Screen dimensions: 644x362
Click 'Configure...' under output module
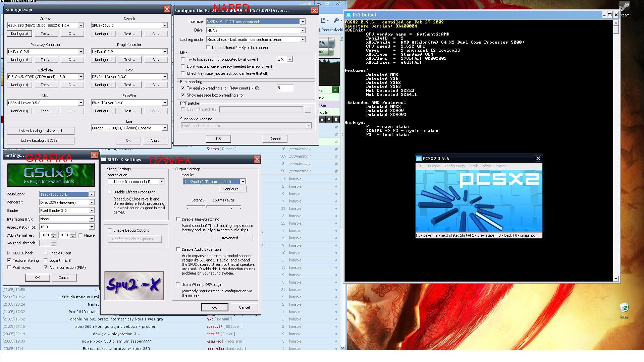tap(232, 189)
